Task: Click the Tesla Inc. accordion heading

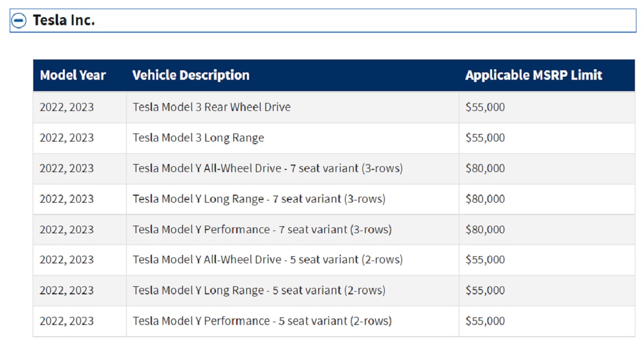Action: tap(64, 20)
